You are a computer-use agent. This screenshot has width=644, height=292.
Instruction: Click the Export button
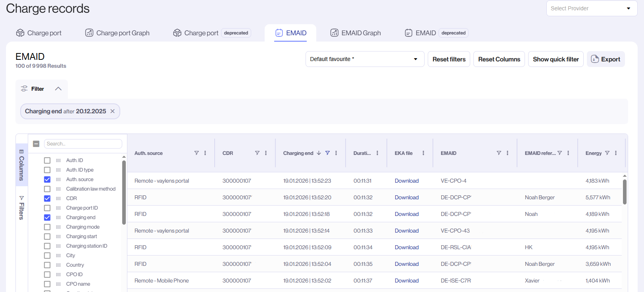pyautogui.click(x=606, y=59)
